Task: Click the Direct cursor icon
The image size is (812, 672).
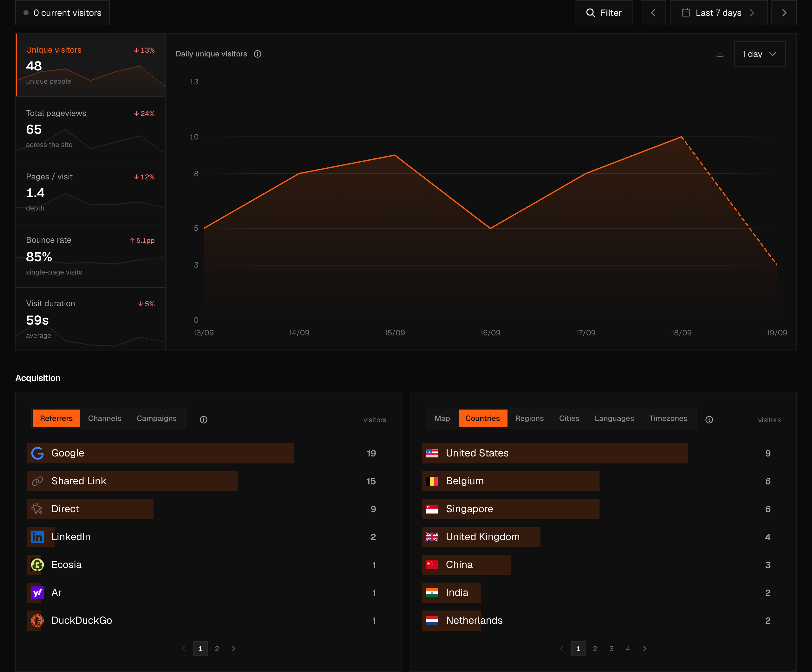Action: (x=37, y=509)
